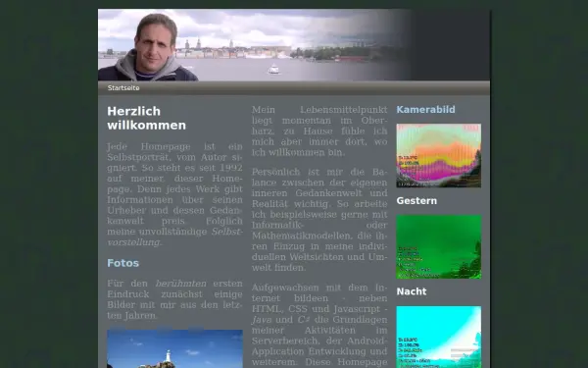Open the lighthouse photo thumbnail
This screenshot has height=368, width=588.
coord(174,348)
